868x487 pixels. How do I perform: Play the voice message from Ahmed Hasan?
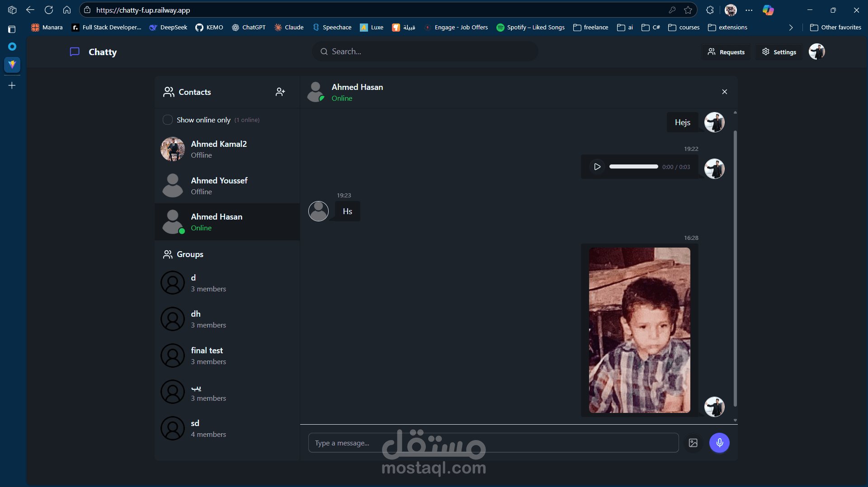[597, 167]
